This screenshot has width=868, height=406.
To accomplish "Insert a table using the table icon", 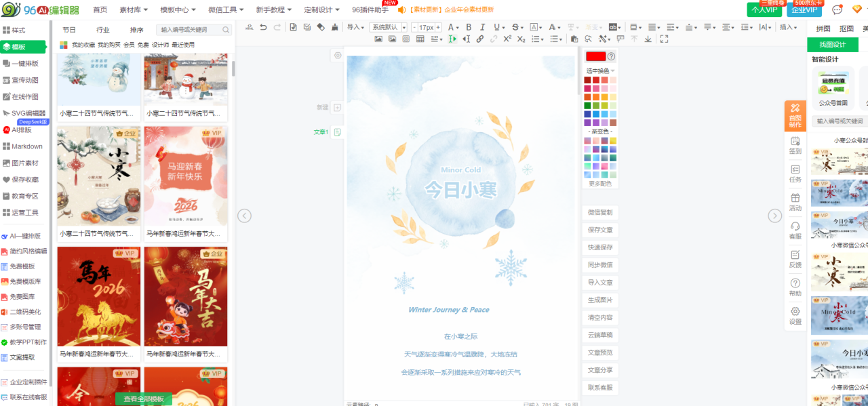I will pyautogui.click(x=420, y=39).
